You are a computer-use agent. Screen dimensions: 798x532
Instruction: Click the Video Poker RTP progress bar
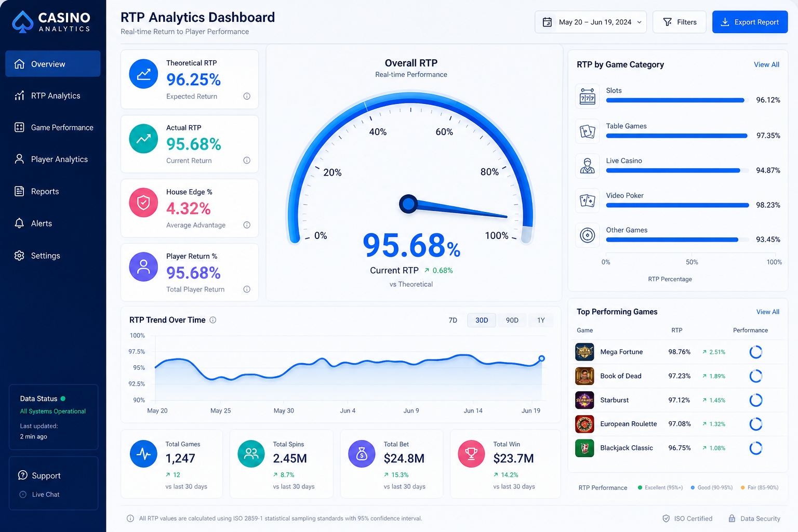[677, 205]
